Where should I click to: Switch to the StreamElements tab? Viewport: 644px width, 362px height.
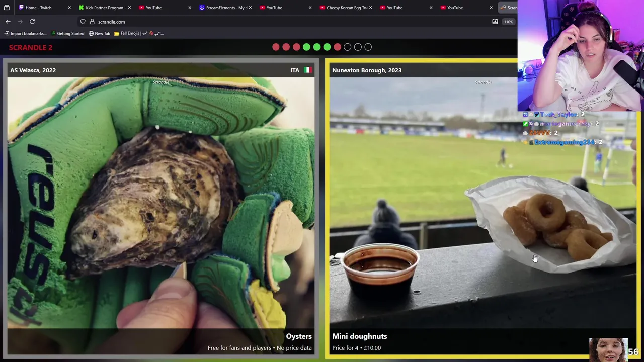(x=226, y=8)
